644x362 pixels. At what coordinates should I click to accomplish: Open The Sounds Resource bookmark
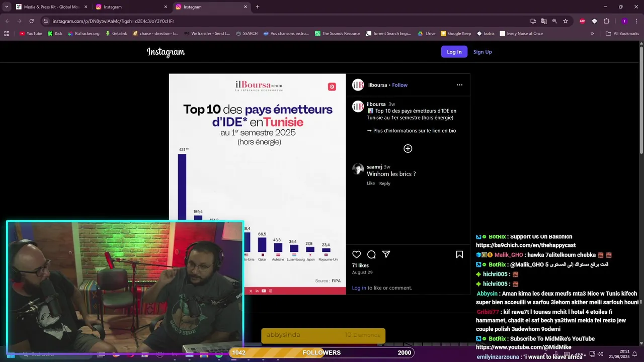click(x=337, y=34)
